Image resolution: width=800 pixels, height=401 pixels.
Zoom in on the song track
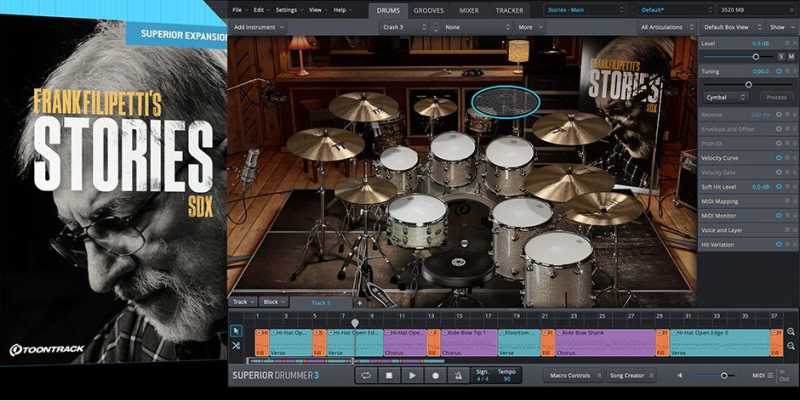pos(791,332)
